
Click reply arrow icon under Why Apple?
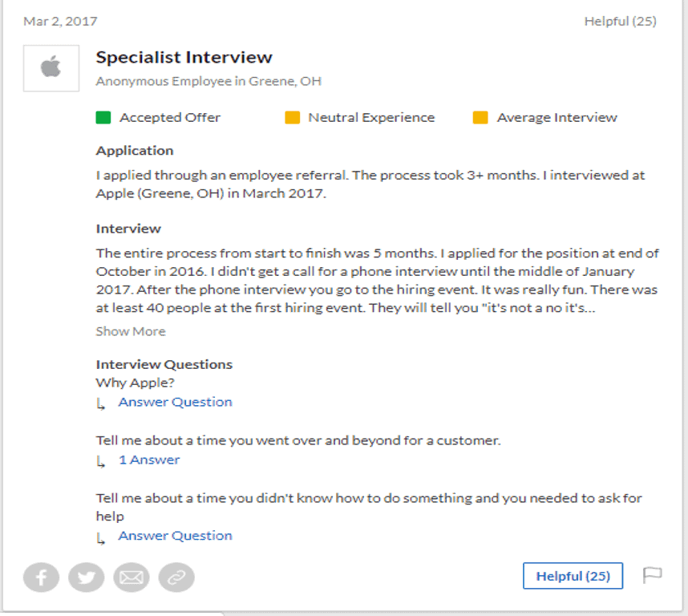coord(101,403)
